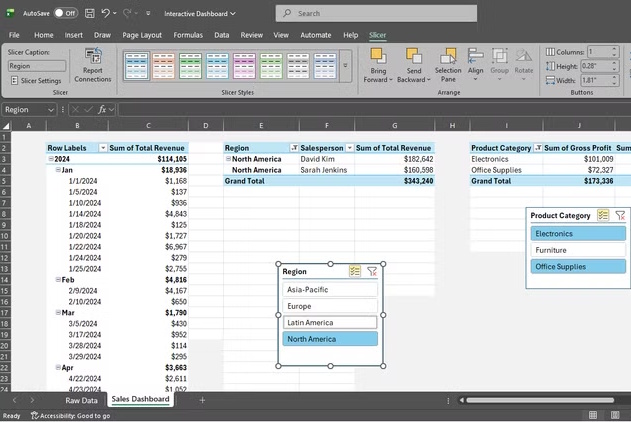Open the File menu
This screenshot has width=631, height=422.
click(x=14, y=35)
